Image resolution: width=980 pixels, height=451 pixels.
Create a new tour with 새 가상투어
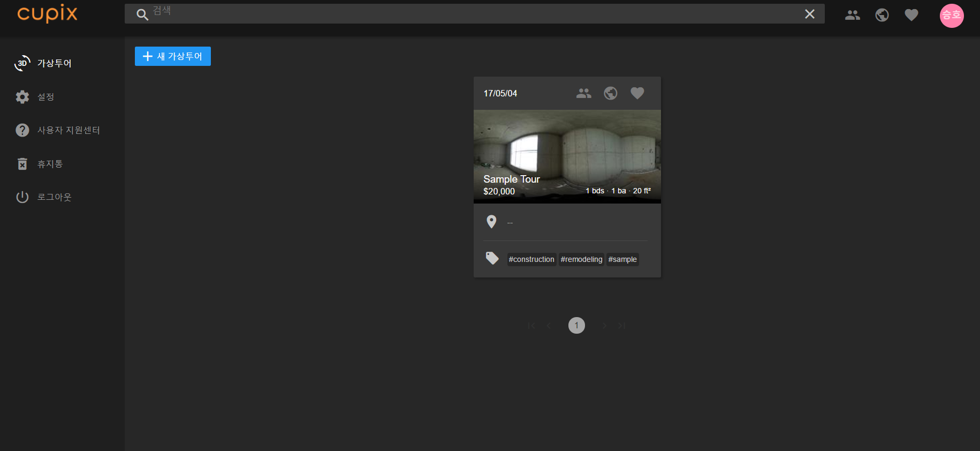[x=172, y=56]
